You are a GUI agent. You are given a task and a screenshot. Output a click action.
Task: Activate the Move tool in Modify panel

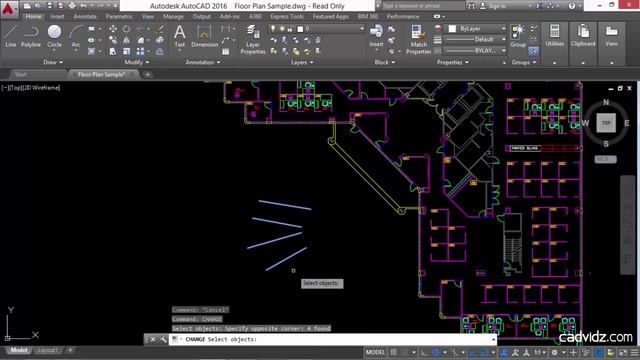pyautogui.click(x=113, y=29)
